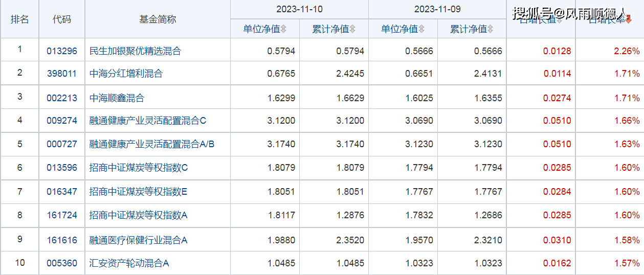Open fund code 398011
The height and width of the screenshot is (275, 644).
(61, 74)
